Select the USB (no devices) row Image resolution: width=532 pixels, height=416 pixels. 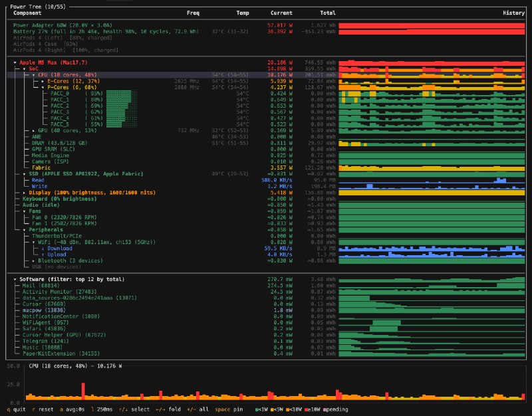coord(266,267)
